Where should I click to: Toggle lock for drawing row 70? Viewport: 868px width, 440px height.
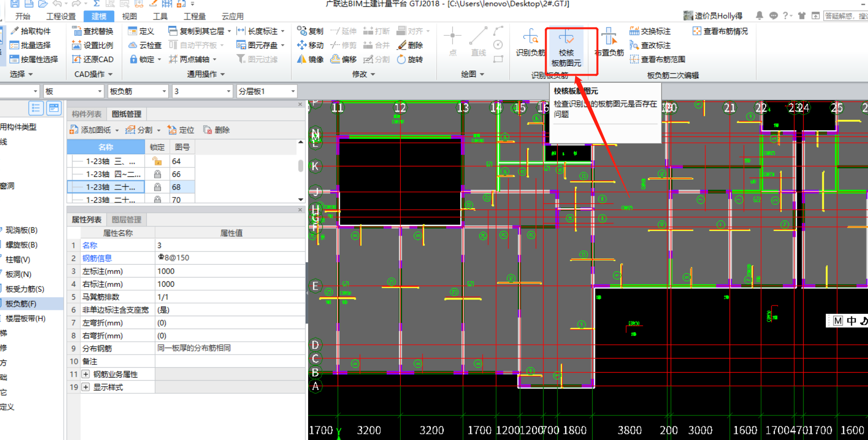(x=157, y=199)
